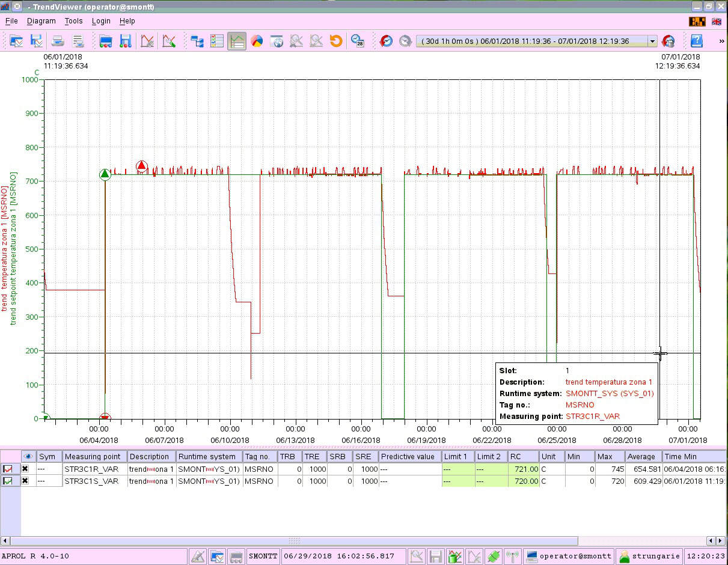Click the red clock time icon
Screen dimensions: 728x565
pos(387,41)
